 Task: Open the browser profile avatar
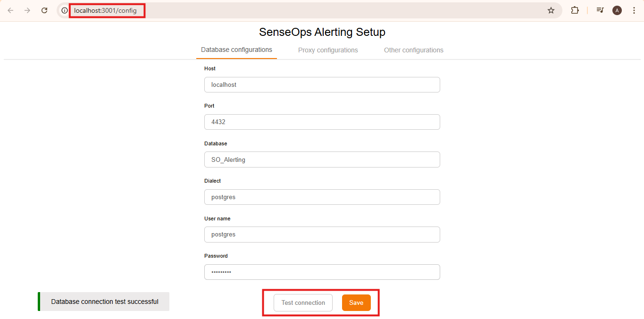coord(617,10)
